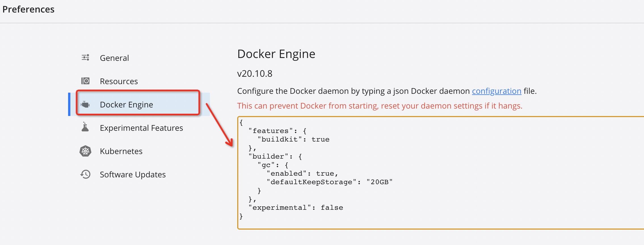Click the Software Updates clock icon
The image size is (644, 245).
(85, 174)
